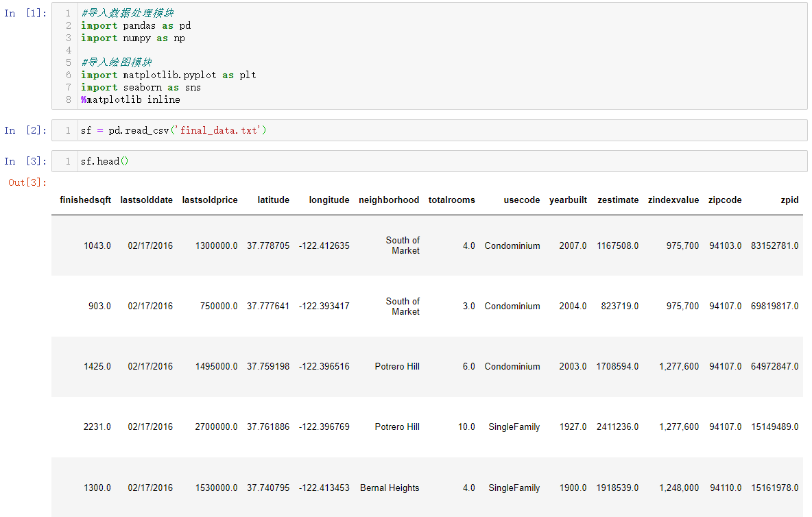The height and width of the screenshot is (517, 812).
Task: Click the zestimate value 1167508.0
Action: click(x=618, y=246)
